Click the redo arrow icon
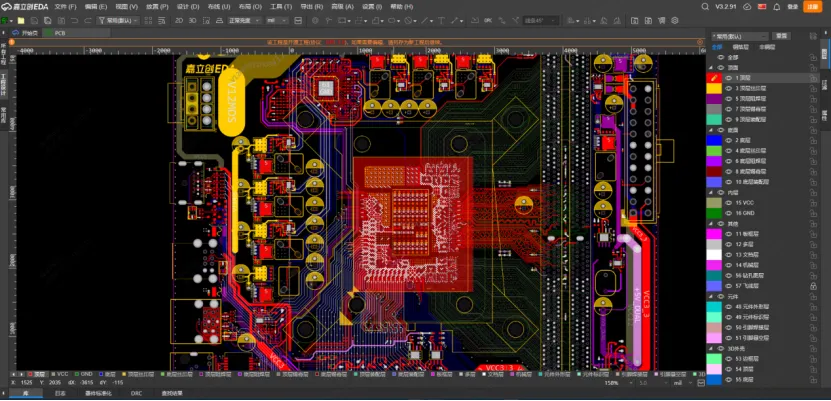This screenshot has width=831, height=401. pos(88,21)
